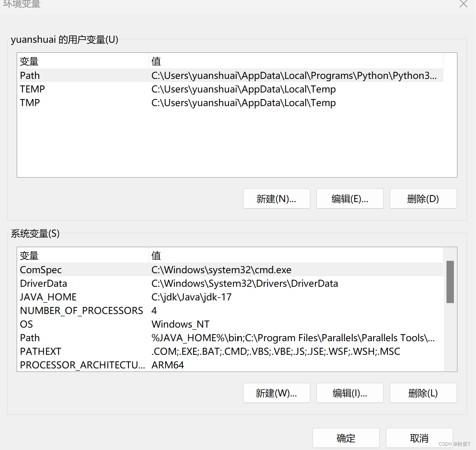This screenshot has width=476, height=450.
Task: Click user variables 值 column header
Action: click(296, 61)
